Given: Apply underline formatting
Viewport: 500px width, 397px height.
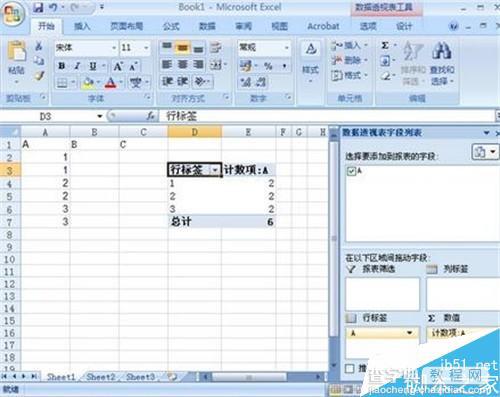Looking at the screenshot, I should (x=93, y=66).
